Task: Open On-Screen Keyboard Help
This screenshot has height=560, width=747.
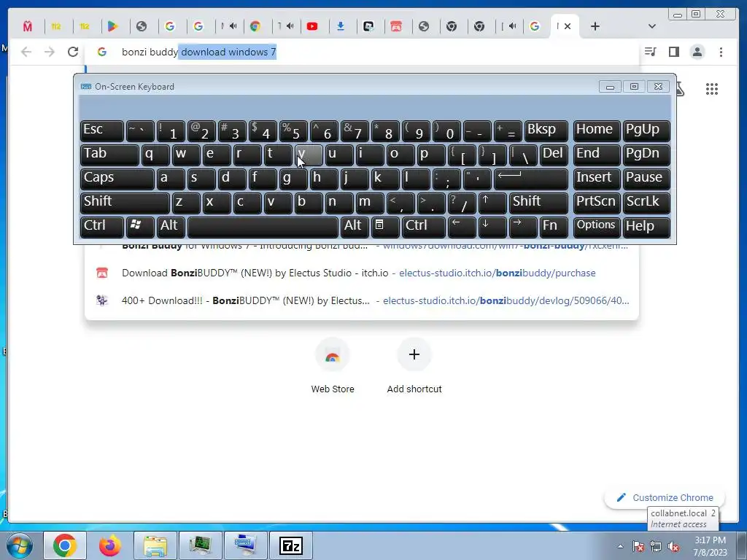Action: click(x=646, y=227)
